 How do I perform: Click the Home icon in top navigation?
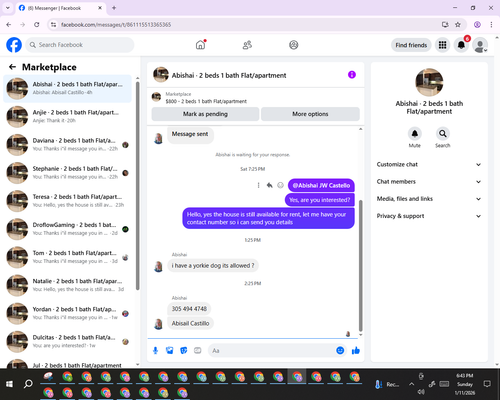[x=200, y=45]
